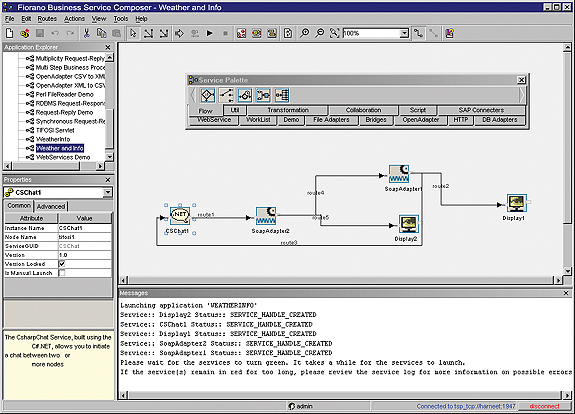Switch to Transformation palette tab
The image size is (575, 414).
coord(288,110)
